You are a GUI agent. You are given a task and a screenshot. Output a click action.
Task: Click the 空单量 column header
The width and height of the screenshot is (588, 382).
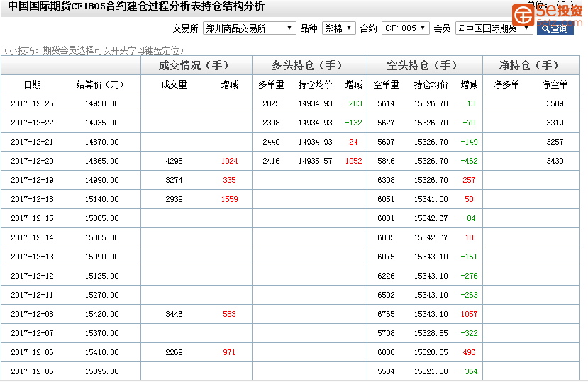pyautogui.click(x=386, y=85)
